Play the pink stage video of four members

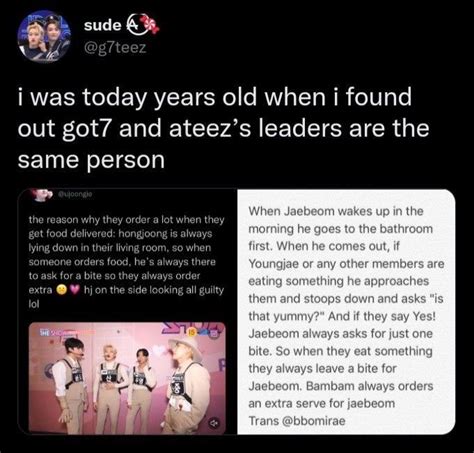click(127, 377)
